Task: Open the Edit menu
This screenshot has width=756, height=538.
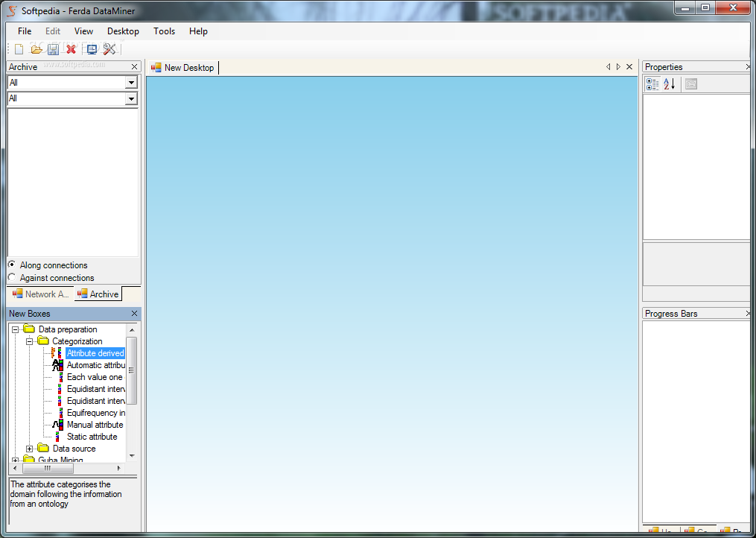Action: [53, 31]
